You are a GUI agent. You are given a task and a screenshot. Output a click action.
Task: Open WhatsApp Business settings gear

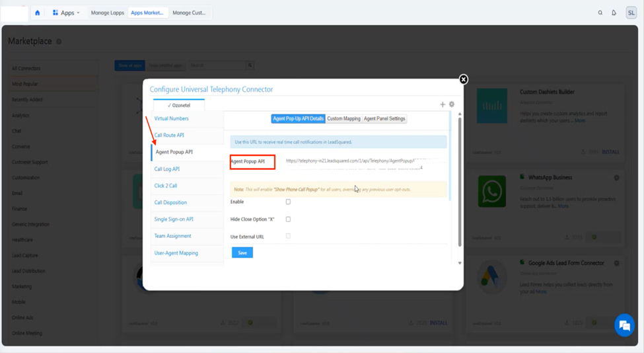[616, 178]
